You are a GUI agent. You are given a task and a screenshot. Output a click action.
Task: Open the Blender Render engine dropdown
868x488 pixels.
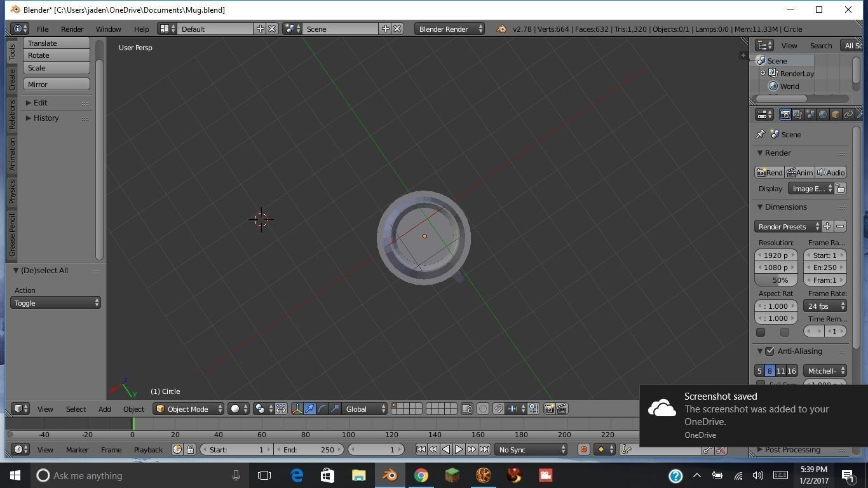point(449,29)
